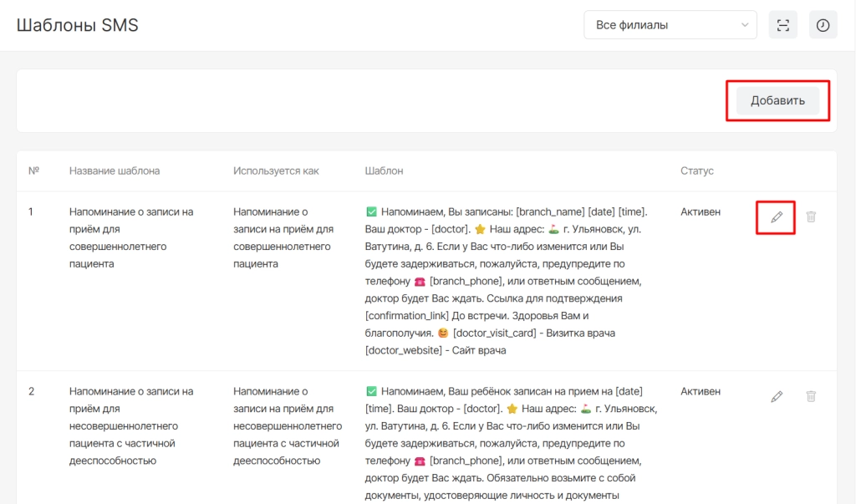Select the template name in row 1
This screenshot has height=504, width=856.
click(130, 237)
